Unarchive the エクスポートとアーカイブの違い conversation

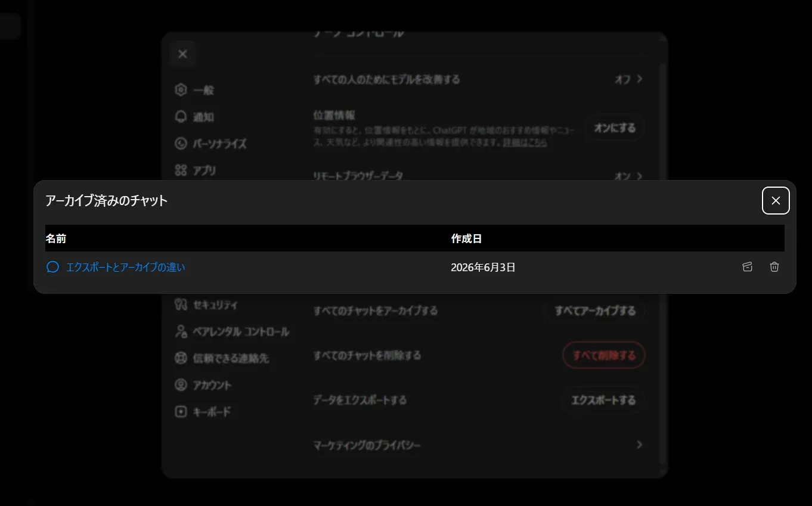coord(748,267)
